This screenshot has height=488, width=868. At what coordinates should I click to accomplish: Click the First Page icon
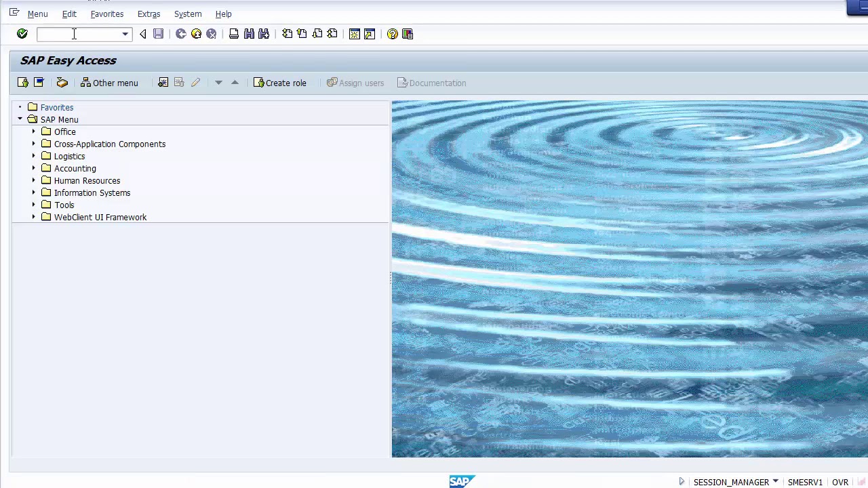click(x=288, y=34)
